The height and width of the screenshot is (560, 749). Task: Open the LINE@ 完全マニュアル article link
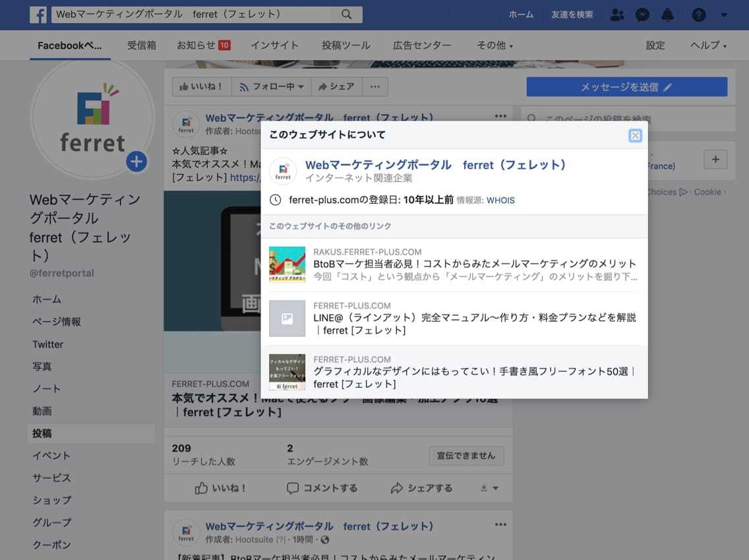(x=474, y=324)
